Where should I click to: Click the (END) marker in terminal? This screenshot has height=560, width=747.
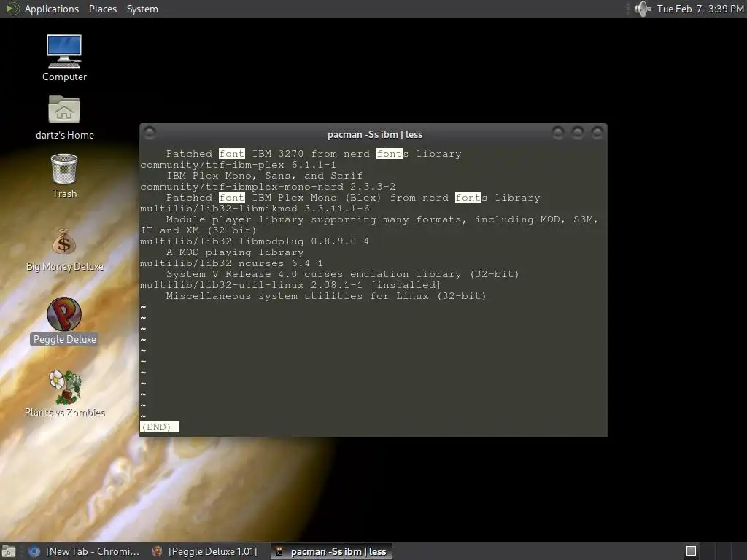click(160, 427)
